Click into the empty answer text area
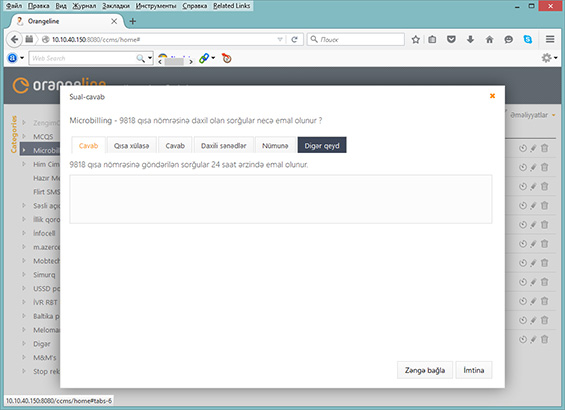Image resolution: width=565 pixels, height=410 pixels. tap(281, 199)
